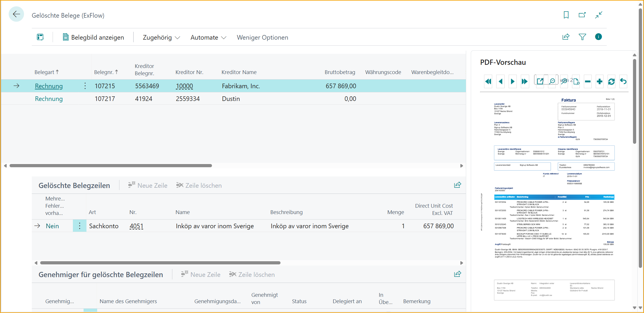Open the Rechnung link for Dustin
Viewport: 644px width, 313px height.
[49, 99]
